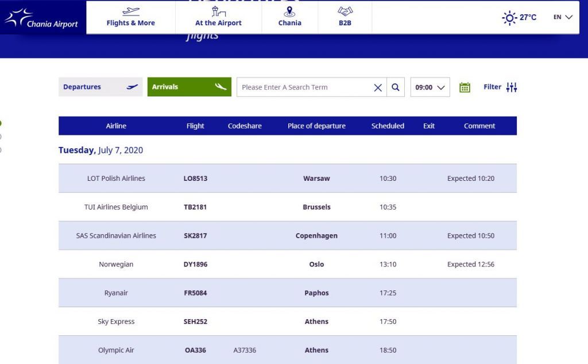Select the Arrivals tab
Viewport: 588px width, 364px height.
pyautogui.click(x=189, y=87)
